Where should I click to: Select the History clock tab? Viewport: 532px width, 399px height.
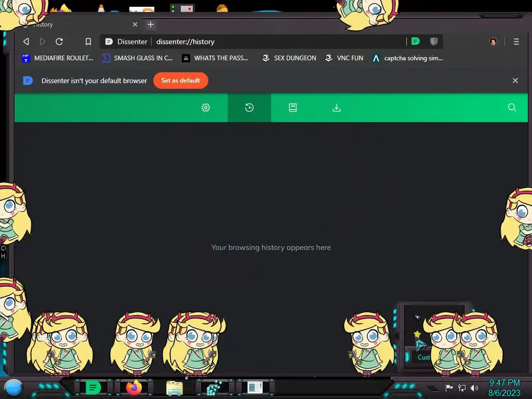point(249,108)
